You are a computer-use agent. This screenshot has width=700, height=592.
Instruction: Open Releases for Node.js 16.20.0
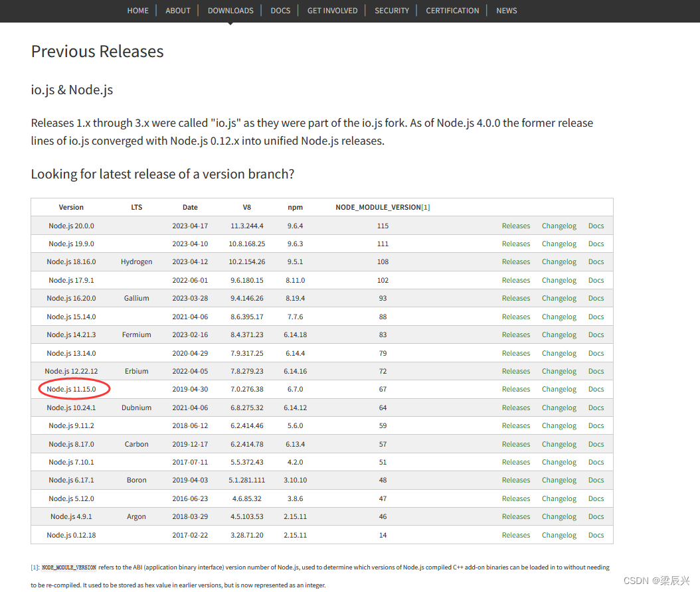tap(515, 298)
